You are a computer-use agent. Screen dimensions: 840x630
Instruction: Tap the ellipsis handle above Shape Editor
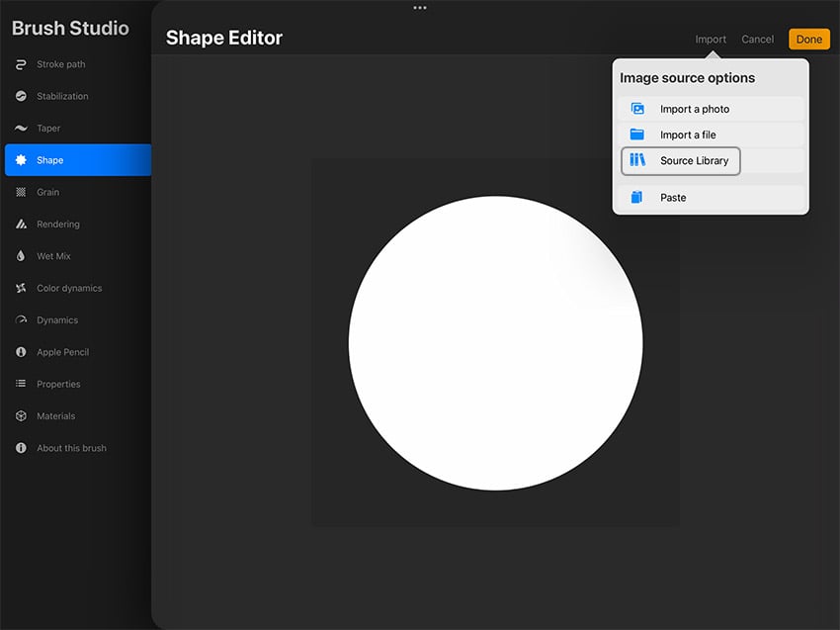419,6
